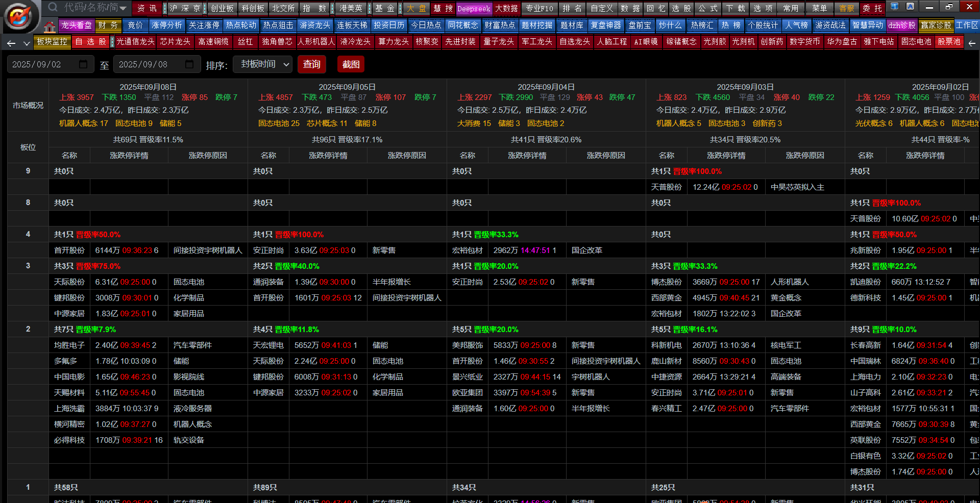This screenshot has height=503, width=980.
Task: Open the Deepseek toolbar item
Action: point(473,9)
